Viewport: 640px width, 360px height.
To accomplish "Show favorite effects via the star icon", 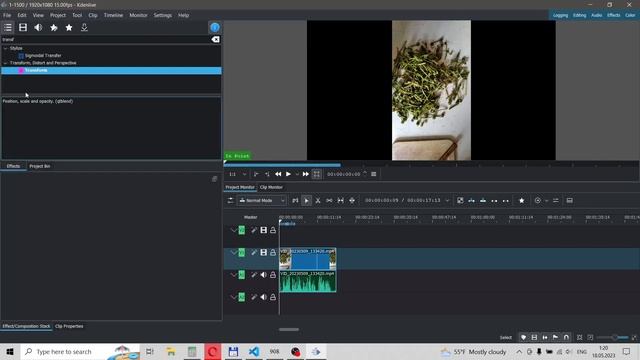I will click(69, 27).
